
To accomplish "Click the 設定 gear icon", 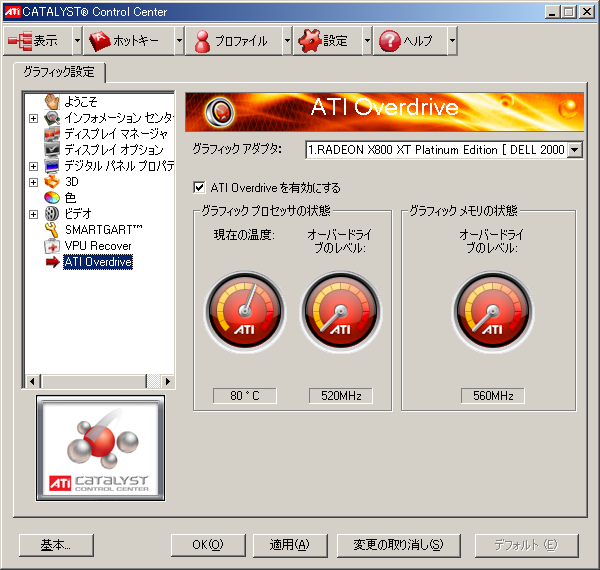I will [308, 41].
